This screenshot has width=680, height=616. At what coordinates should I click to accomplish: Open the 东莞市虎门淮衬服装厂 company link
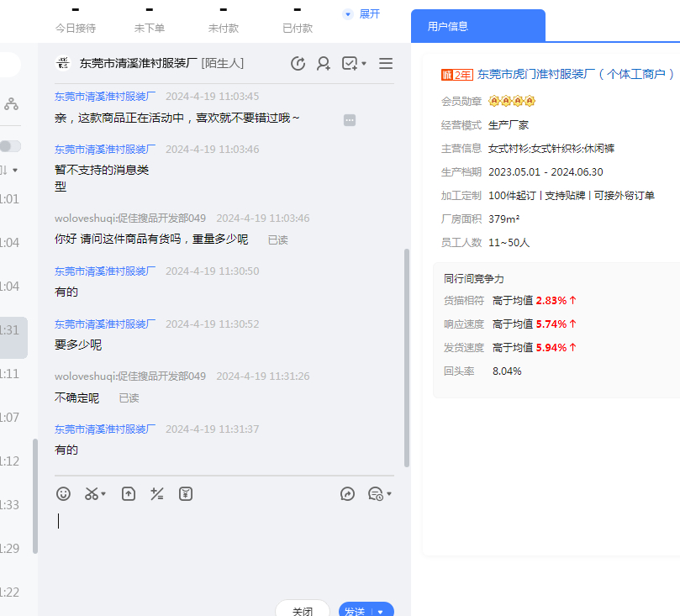pos(576,74)
